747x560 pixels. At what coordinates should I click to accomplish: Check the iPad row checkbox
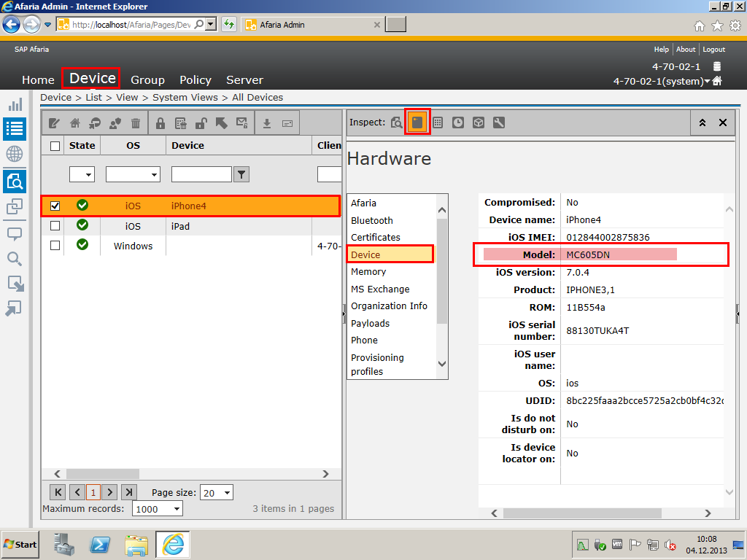(x=55, y=226)
